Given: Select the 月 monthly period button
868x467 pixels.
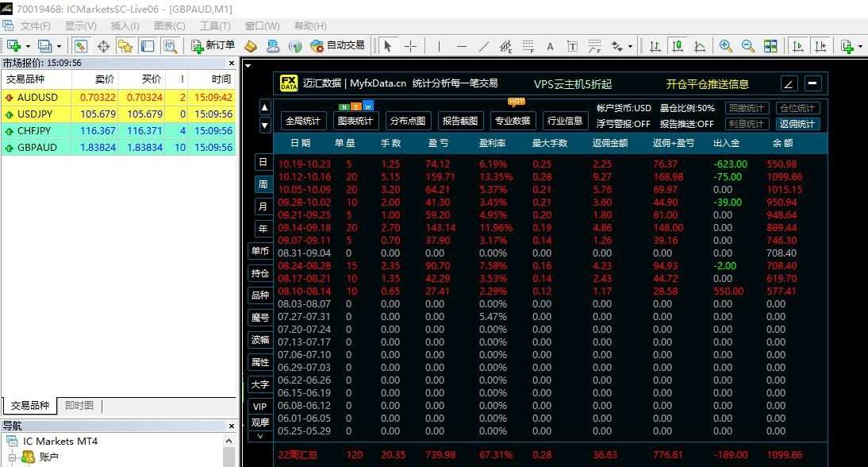Looking at the screenshot, I should click(263, 206).
